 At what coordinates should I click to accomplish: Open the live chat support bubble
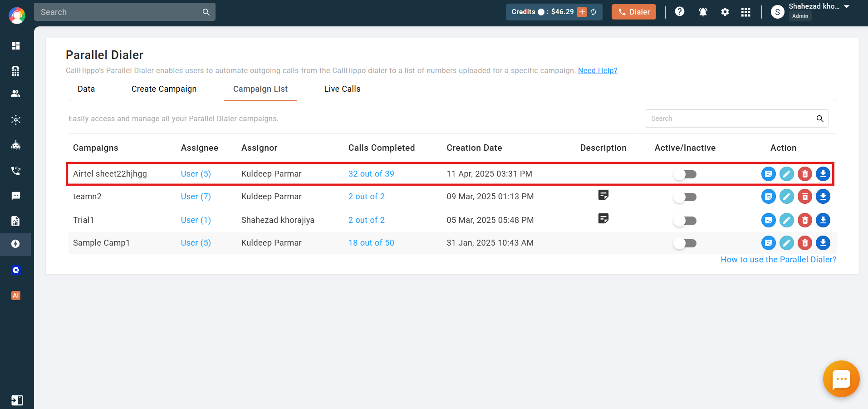click(x=841, y=379)
